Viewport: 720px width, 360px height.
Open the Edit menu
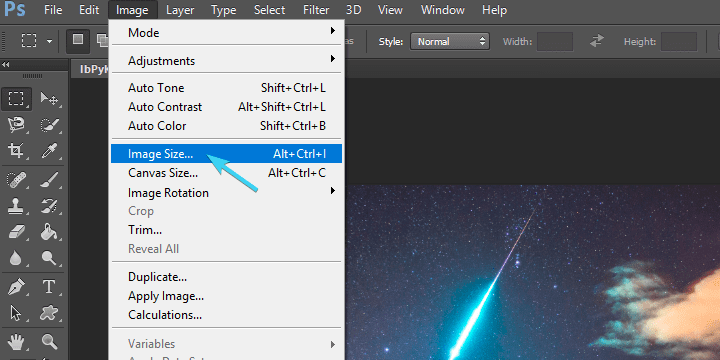[x=89, y=10]
